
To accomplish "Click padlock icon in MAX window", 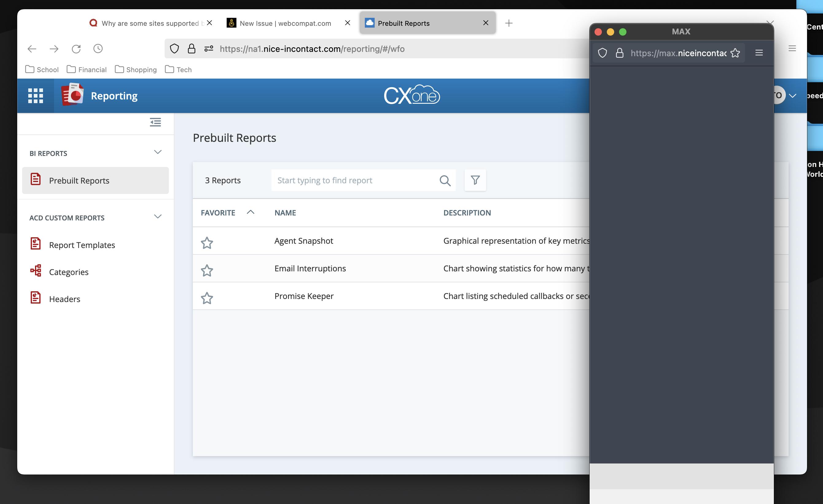I will pyautogui.click(x=620, y=53).
